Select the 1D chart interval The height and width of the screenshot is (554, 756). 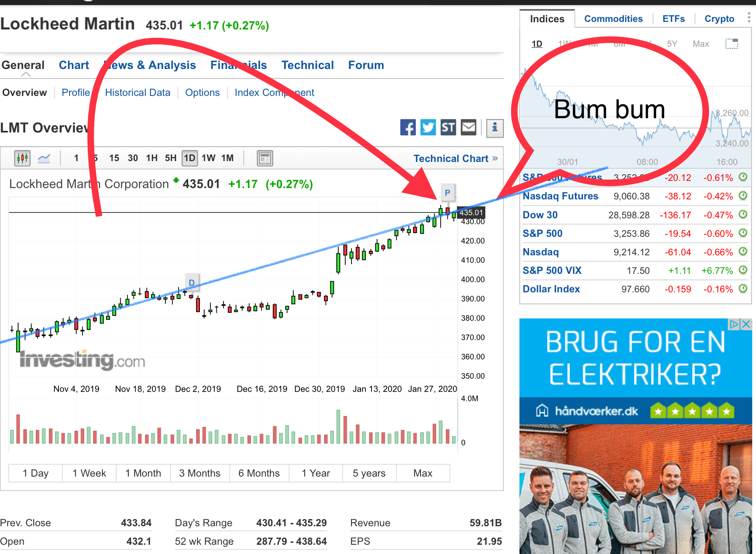(x=189, y=158)
